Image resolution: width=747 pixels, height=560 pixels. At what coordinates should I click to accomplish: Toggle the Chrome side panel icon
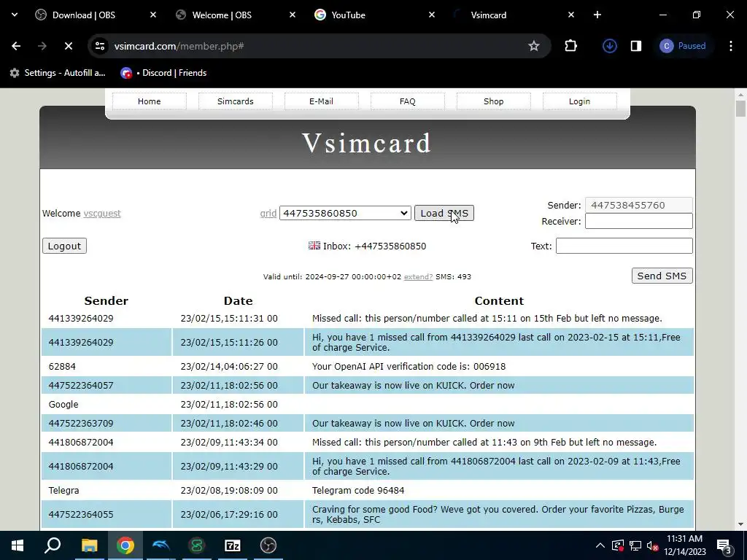coord(636,46)
